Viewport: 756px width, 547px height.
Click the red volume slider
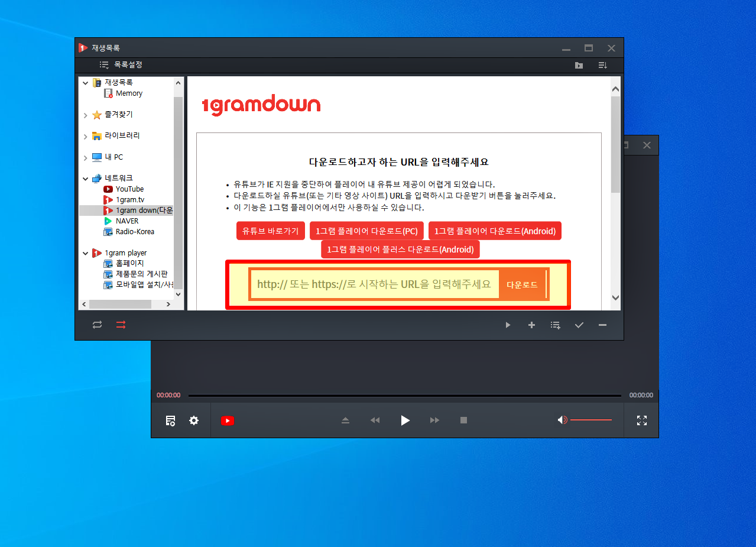(591, 420)
